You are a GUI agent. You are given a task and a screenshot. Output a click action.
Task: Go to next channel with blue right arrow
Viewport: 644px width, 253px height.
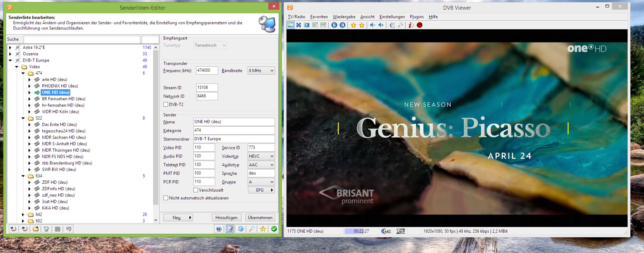[343, 25]
